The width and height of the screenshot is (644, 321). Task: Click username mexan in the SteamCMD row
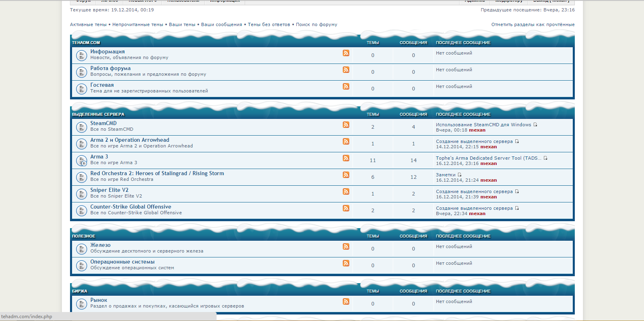pyautogui.click(x=477, y=130)
